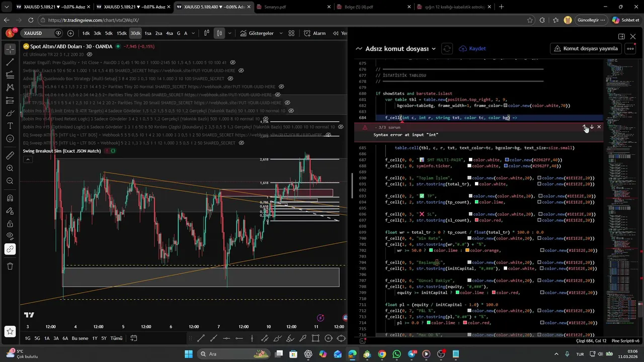Image resolution: width=644 pixels, height=362 pixels.
Task: Click the add symbol plus icon
Action: point(70,33)
